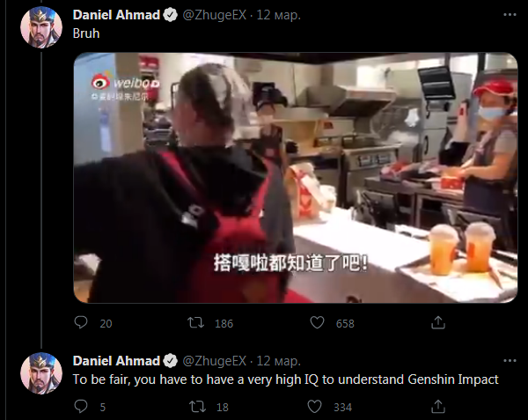Reply to the Genshin Impact tweet

coord(81,406)
